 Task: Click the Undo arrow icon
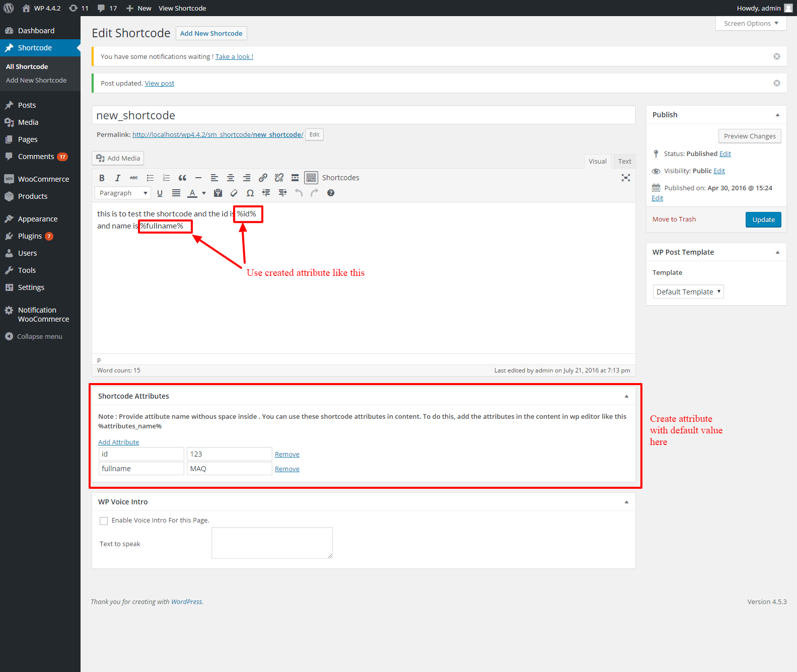[x=299, y=193]
